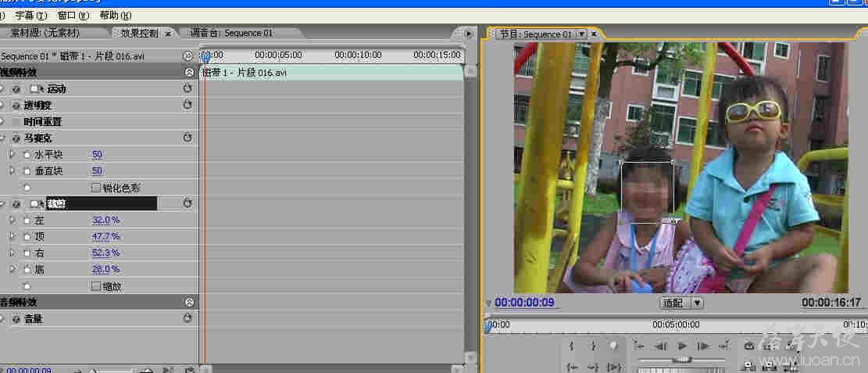Reset the 马赛克 (Mosaic) effect
The width and height of the screenshot is (868, 373).
click(x=187, y=138)
